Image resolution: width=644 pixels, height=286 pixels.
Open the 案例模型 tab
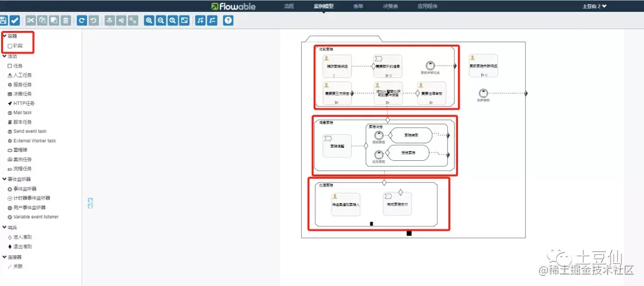324,6
